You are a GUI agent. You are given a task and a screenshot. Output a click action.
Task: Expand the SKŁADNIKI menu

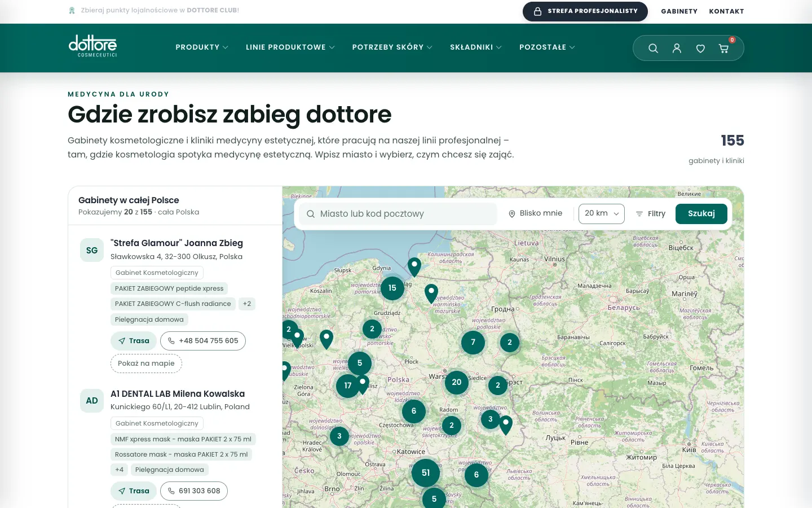click(x=476, y=47)
